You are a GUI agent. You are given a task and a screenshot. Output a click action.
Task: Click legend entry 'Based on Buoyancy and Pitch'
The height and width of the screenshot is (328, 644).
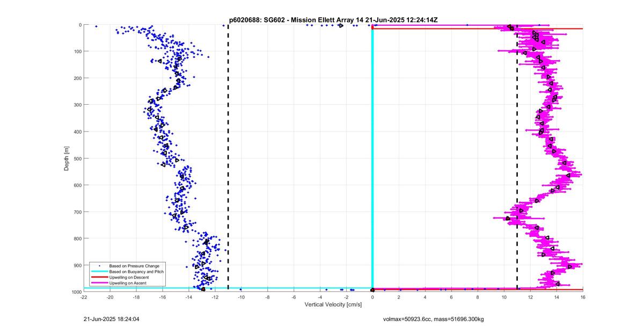pyautogui.click(x=136, y=272)
